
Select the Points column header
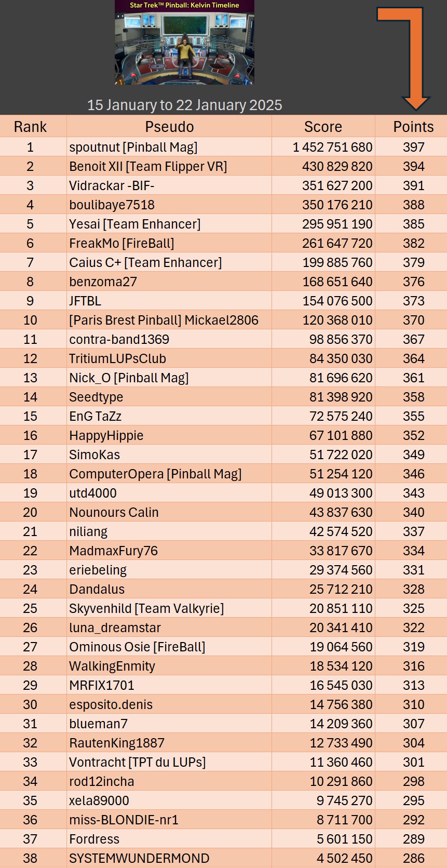click(x=413, y=127)
